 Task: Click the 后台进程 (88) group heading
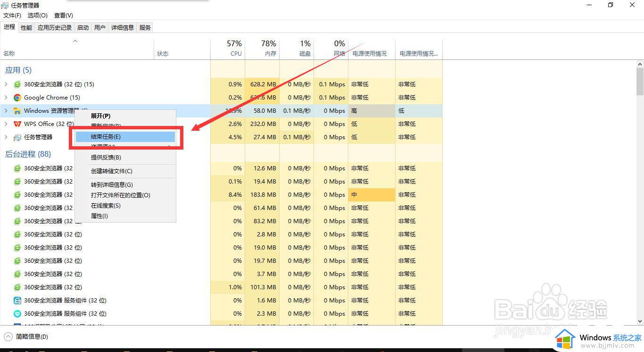(28, 154)
